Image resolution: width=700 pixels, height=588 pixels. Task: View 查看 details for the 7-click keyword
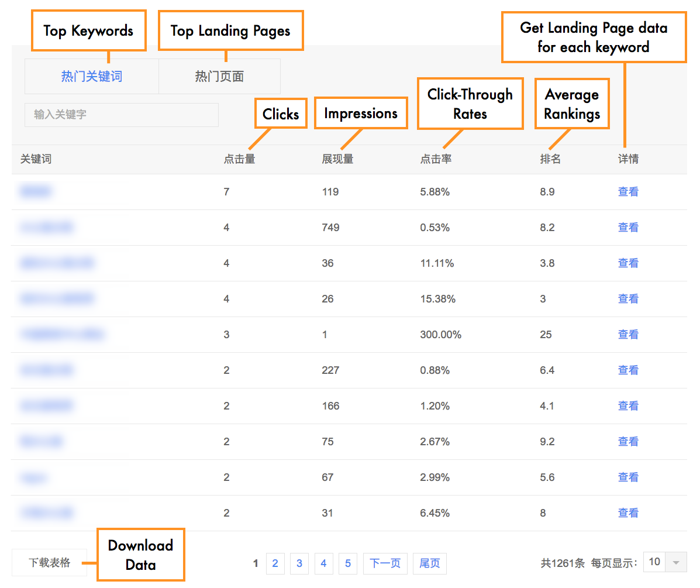click(x=627, y=191)
